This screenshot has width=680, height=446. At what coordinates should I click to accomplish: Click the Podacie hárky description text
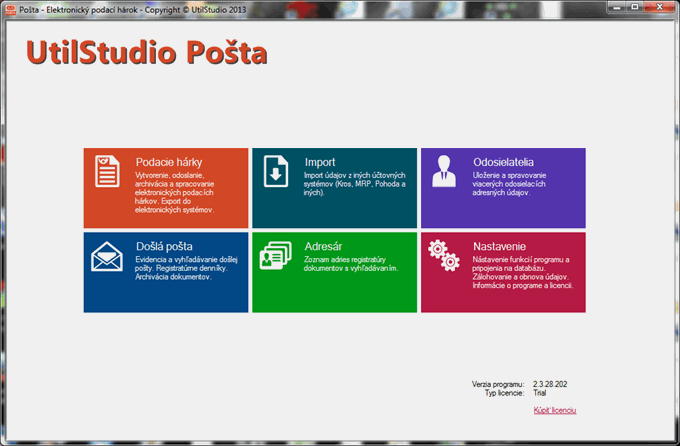click(174, 193)
